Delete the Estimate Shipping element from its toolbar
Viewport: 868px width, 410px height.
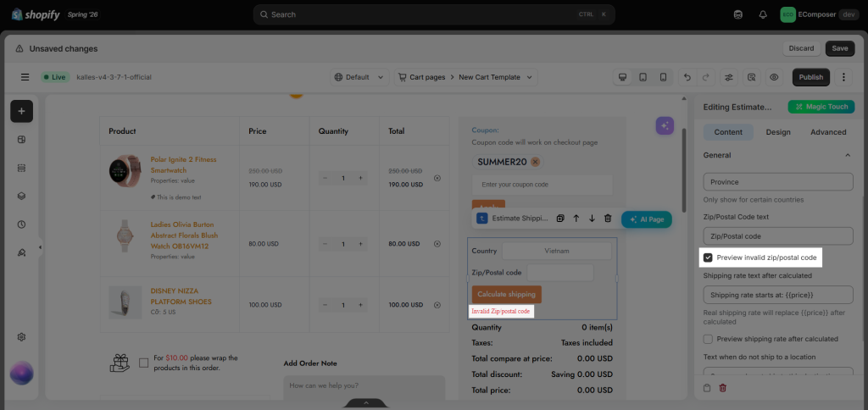pos(608,219)
